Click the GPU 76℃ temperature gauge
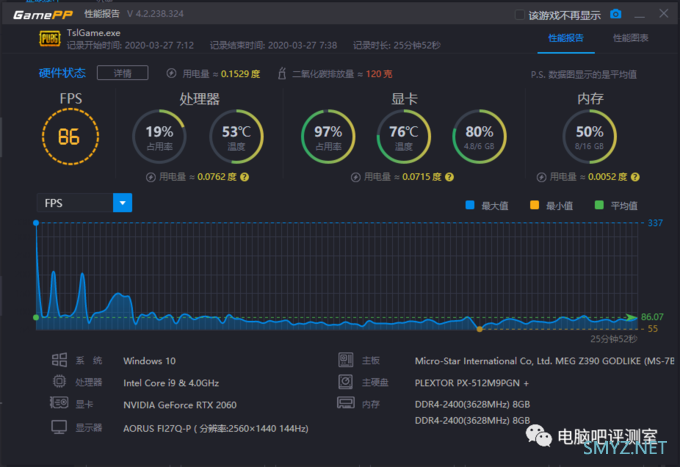 [x=404, y=137]
